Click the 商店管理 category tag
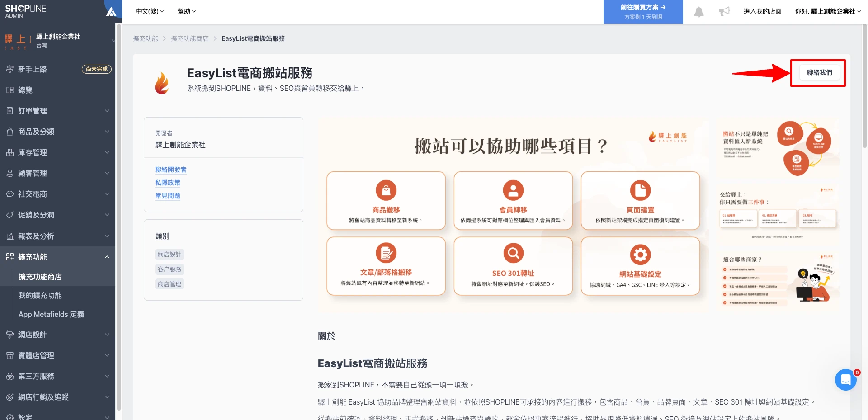 click(x=170, y=284)
